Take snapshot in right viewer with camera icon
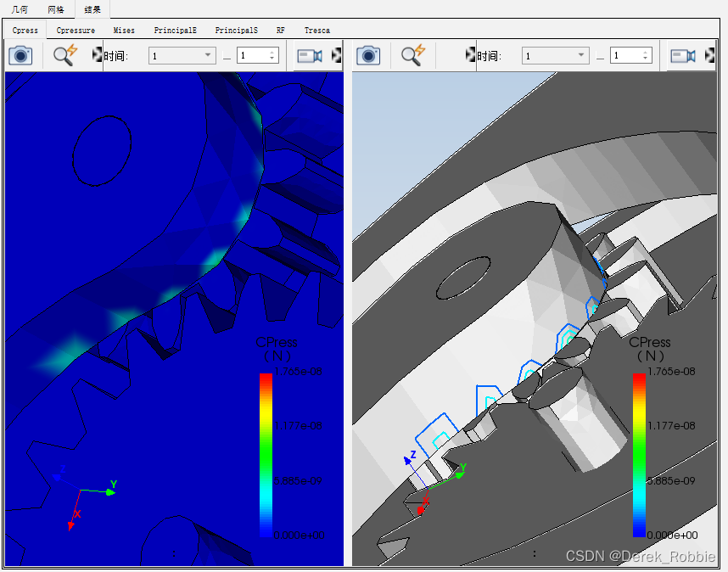Image resolution: width=728 pixels, height=572 pixels. coord(368,55)
